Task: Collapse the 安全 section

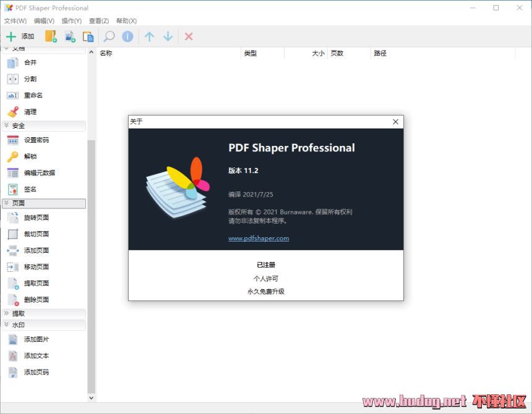Action: click(44, 125)
